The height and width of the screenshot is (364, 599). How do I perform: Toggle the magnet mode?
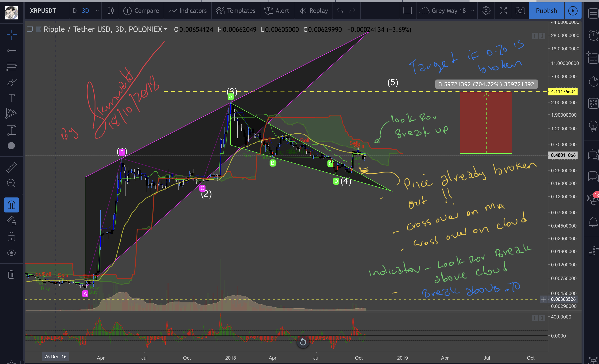pyautogui.click(x=11, y=205)
